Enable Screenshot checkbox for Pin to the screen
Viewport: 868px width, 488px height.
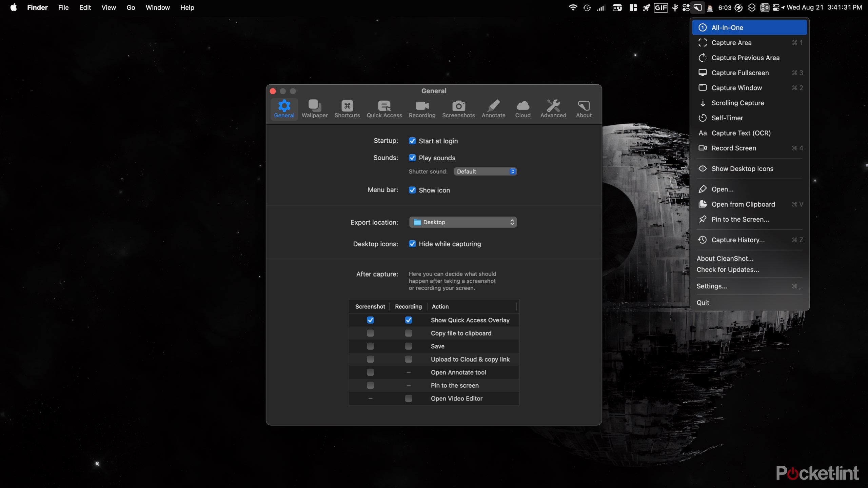[x=370, y=385]
